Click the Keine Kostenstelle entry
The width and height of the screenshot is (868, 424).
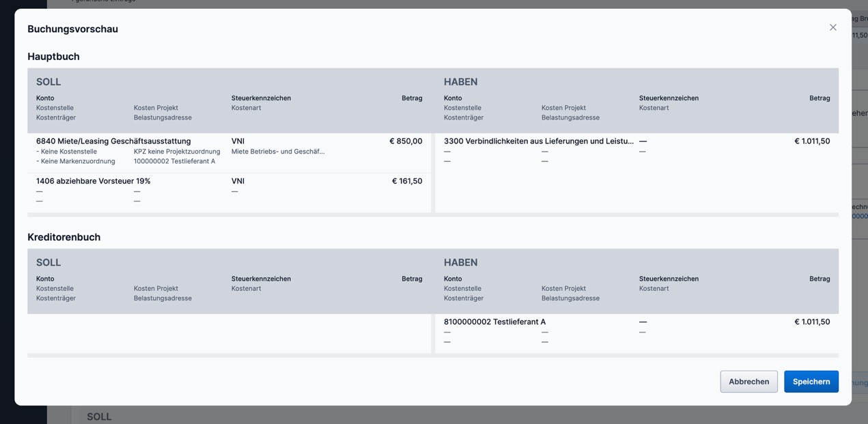68,152
